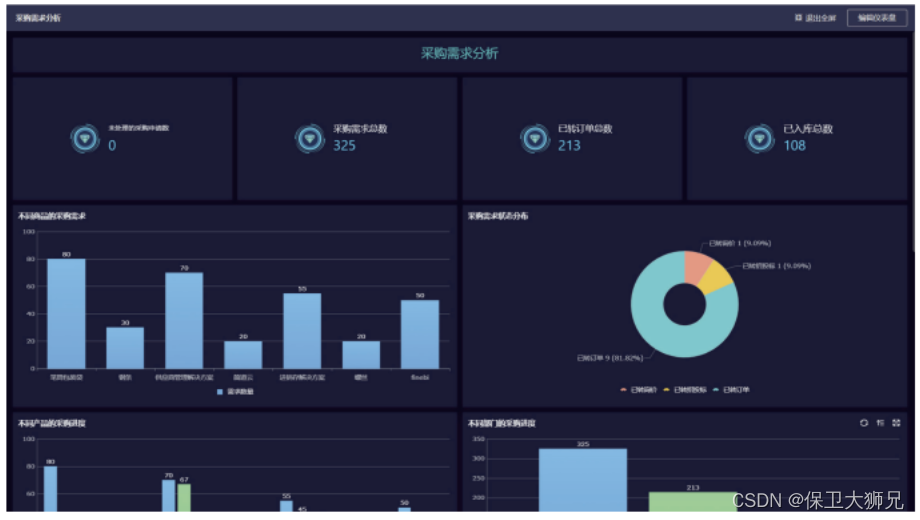This screenshot has height=520, width=920.
Task: Click the 不同商品的采购需求 chart title
Action: pos(52,216)
